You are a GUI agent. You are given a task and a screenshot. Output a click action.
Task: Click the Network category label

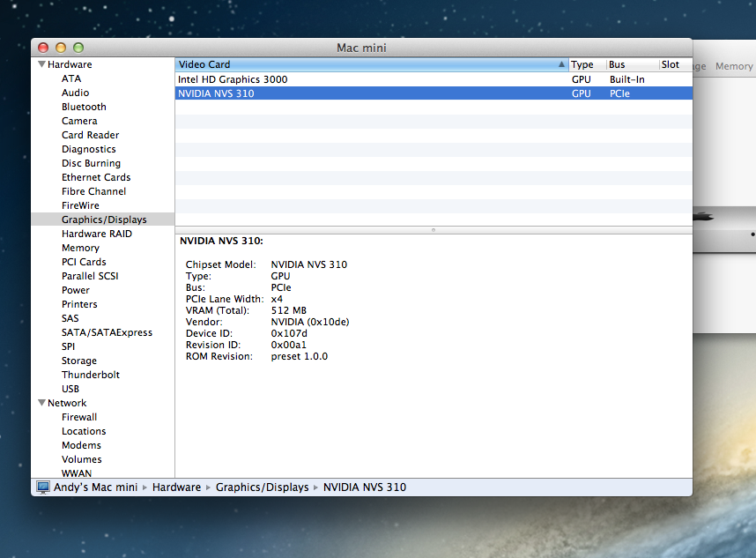pyautogui.click(x=67, y=403)
